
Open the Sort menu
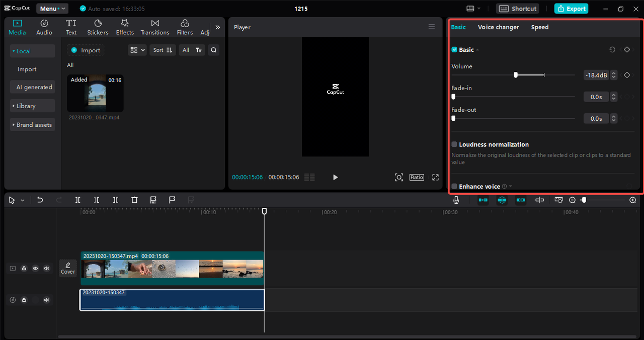point(163,50)
